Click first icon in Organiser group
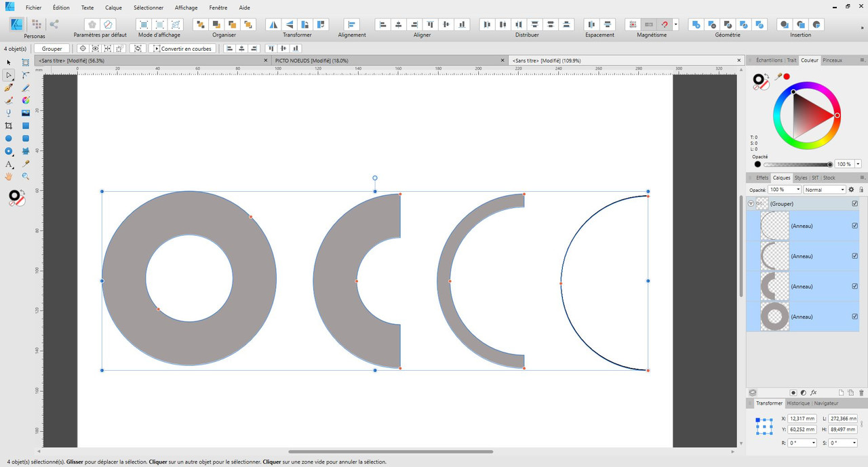This screenshot has height=467, width=868. 200,24
